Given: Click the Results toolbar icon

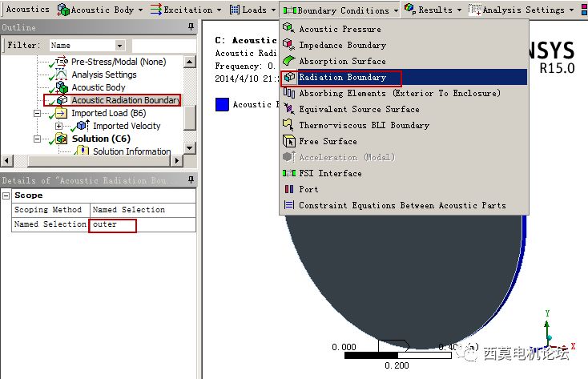Looking at the screenshot, I should 410,9.
